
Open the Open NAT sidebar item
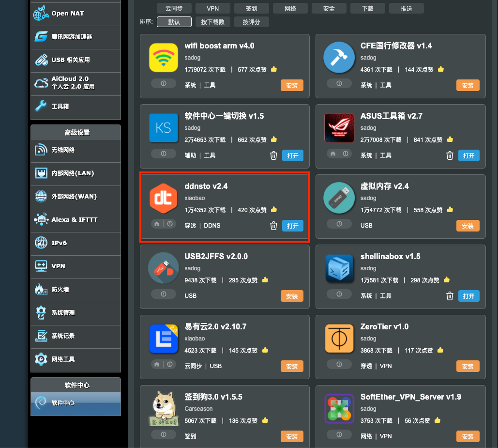pos(75,14)
